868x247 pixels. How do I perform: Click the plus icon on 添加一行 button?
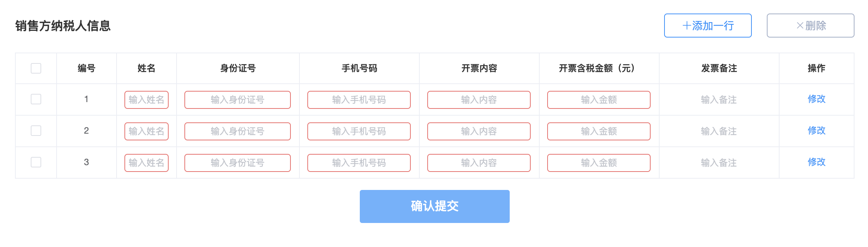pyautogui.click(x=685, y=26)
